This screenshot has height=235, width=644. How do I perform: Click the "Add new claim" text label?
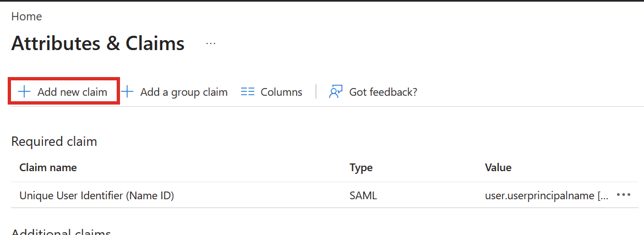click(x=72, y=92)
